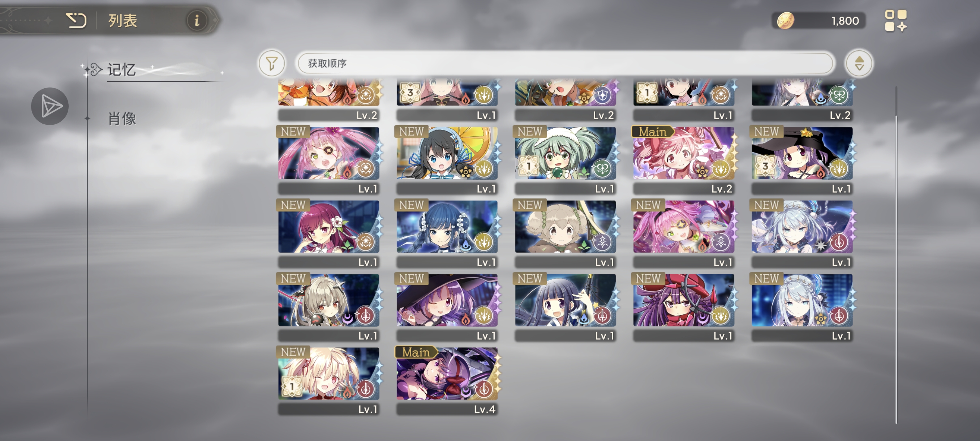This screenshot has height=441, width=980.
Task: Switch to the 记忆 tab
Action: coord(121,70)
